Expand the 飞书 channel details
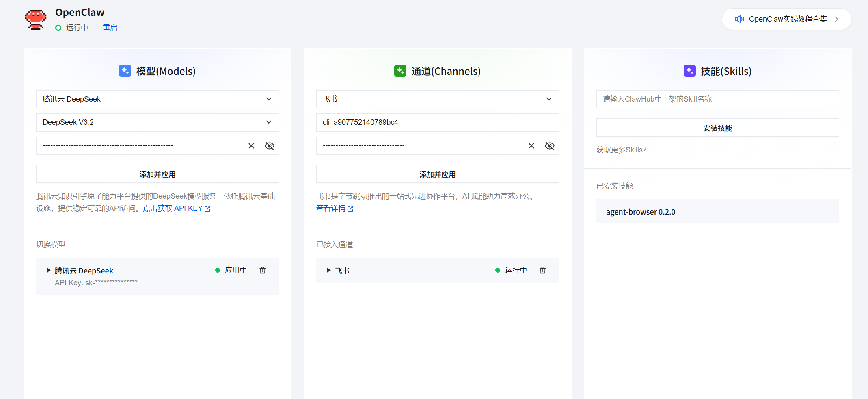This screenshot has height=399, width=868. pos(328,270)
